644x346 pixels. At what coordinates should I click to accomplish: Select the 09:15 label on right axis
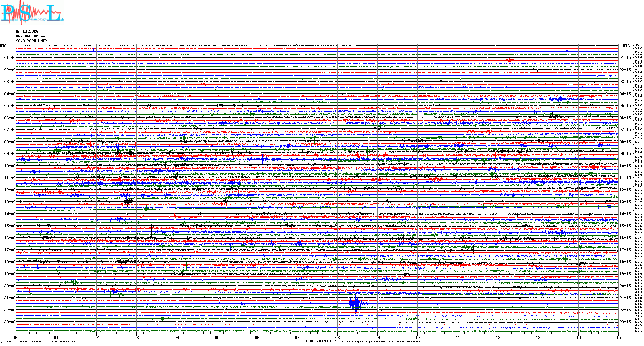625,154
